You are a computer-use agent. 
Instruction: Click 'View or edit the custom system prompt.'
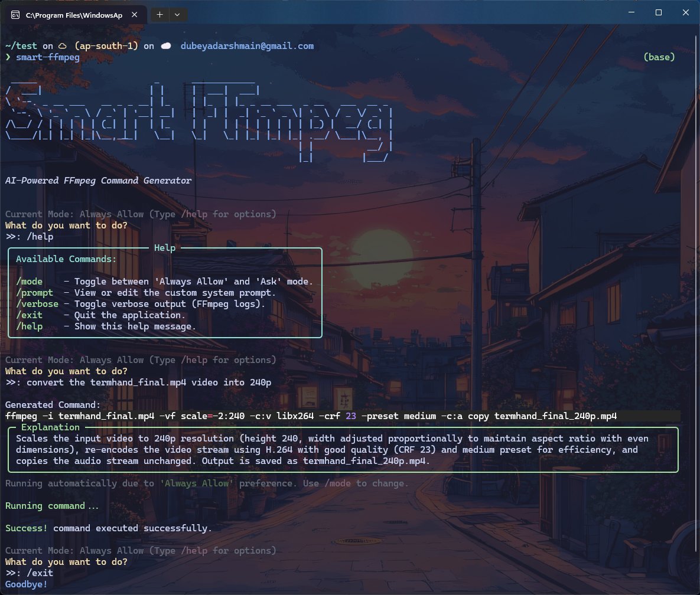tap(175, 293)
